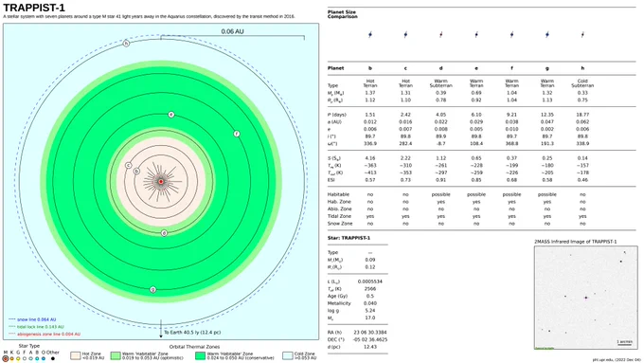Image resolution: width=644 pixels, height=363 pixels.
Task: Click the Star Type legend heading
Action: (29, 346)
